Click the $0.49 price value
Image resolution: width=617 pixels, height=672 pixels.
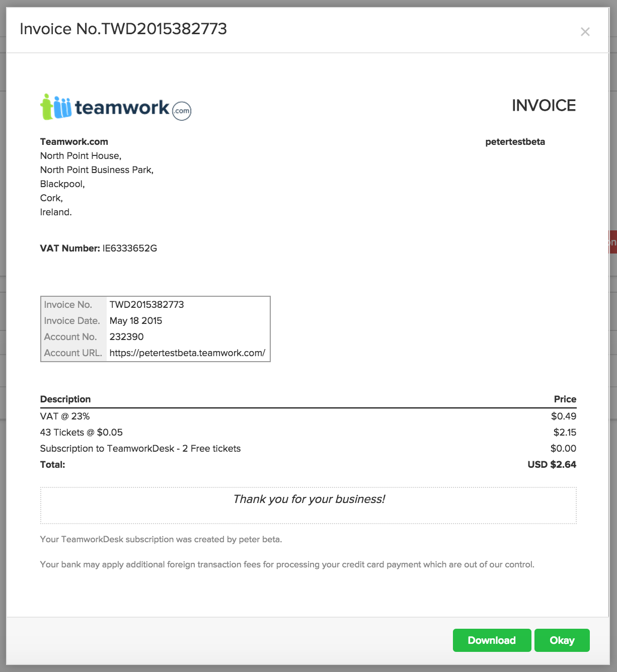tap(564, 416)
